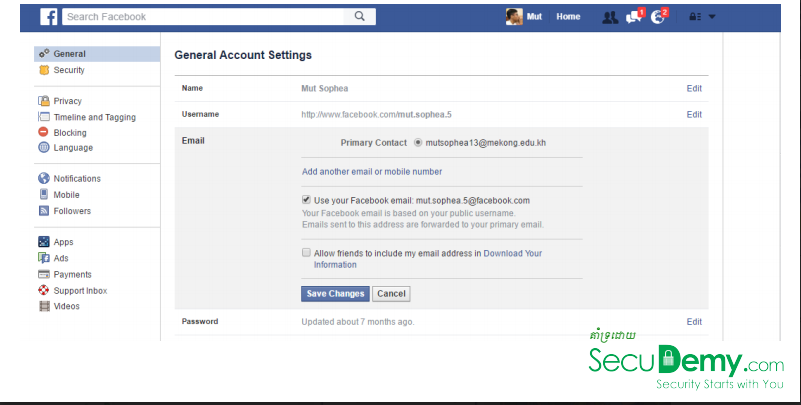This screenshot has height=405, width=801.
Task: Click the Facebook logo icon
Action: [x=49, y=17]
